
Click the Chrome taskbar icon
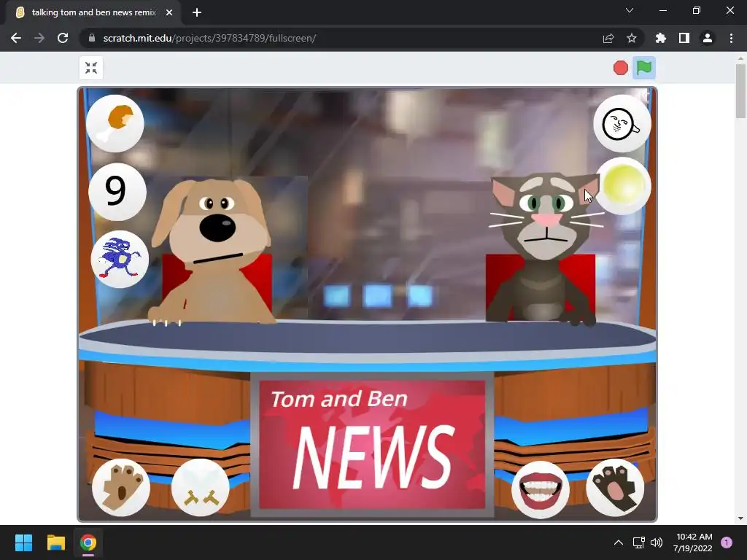pyautogui.click(x=88, y=542)
